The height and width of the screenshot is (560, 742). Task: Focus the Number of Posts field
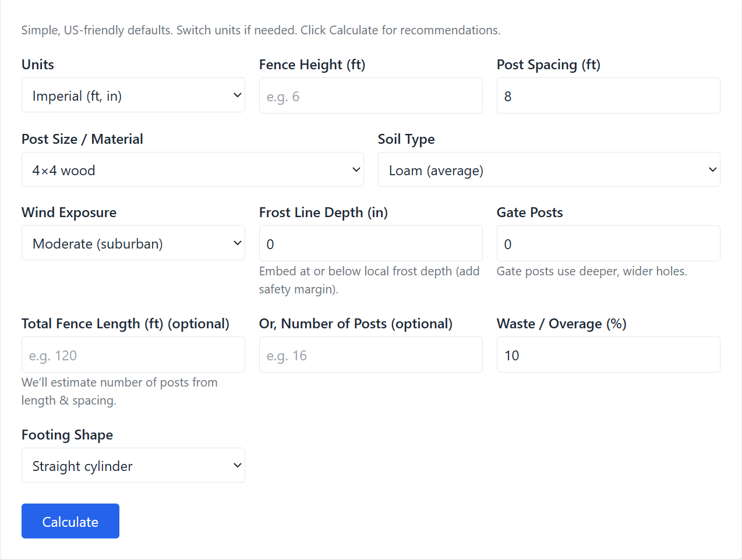(370, 355)
